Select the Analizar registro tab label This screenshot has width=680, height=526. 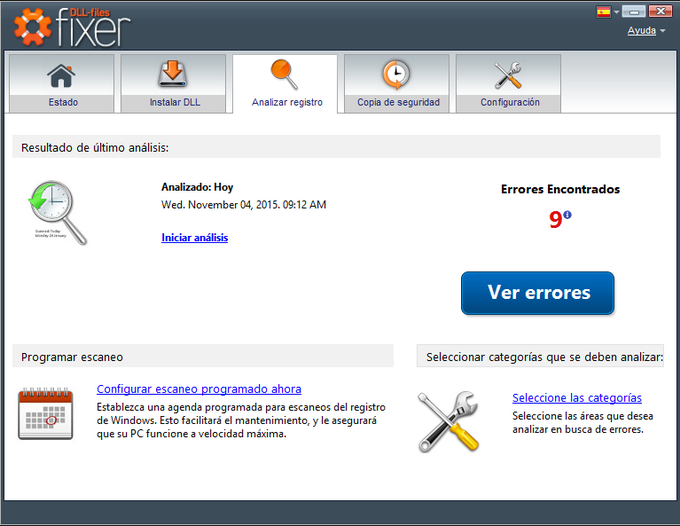pyautogui.click(x=287, y=102)
